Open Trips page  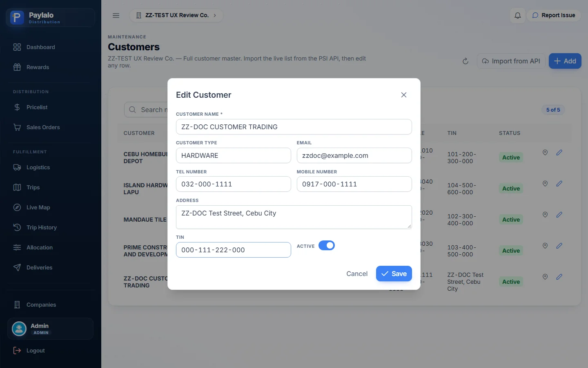click(x=51, y=187)
